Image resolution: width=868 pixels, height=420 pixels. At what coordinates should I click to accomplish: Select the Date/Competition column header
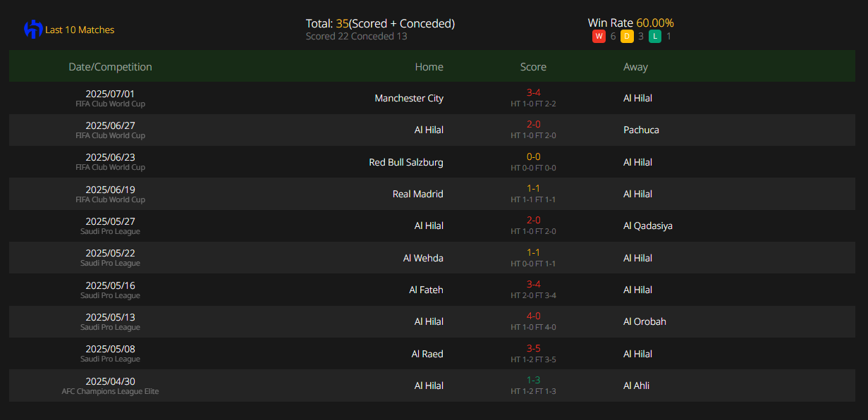(110, 67)
